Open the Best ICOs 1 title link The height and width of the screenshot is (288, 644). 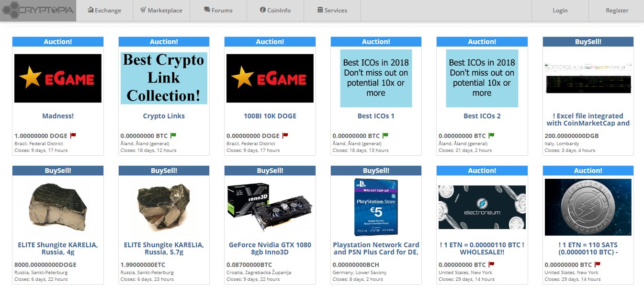[x=376, y=116]
